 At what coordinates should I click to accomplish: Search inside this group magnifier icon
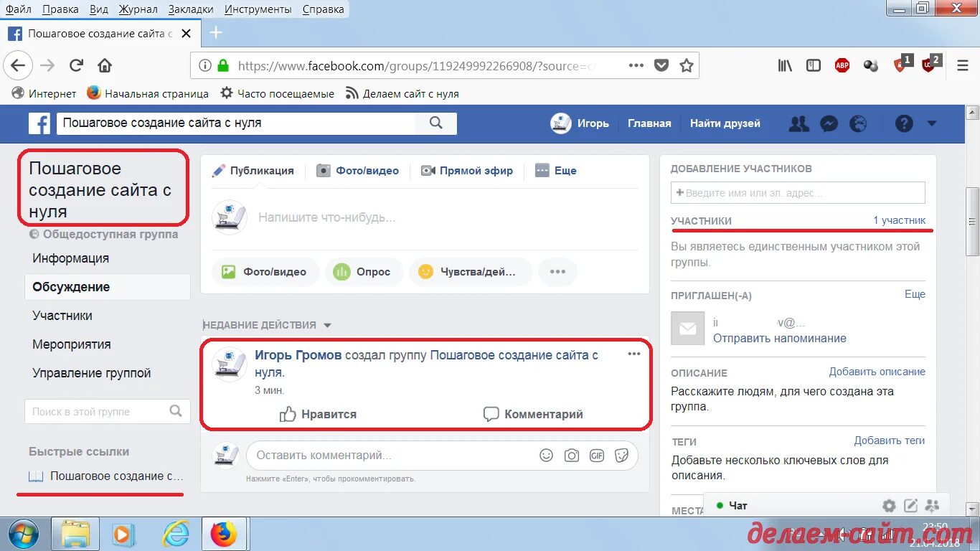tap(176, 411)
